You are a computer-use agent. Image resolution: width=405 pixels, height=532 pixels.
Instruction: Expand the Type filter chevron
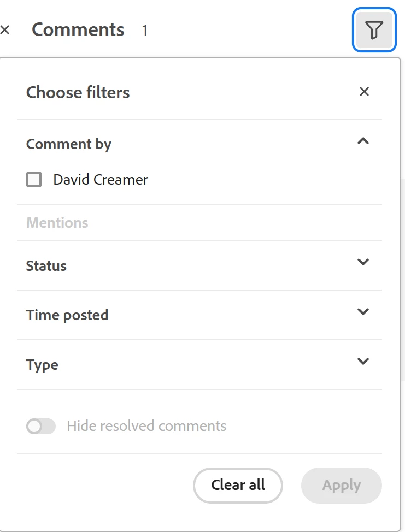point(363,362)
